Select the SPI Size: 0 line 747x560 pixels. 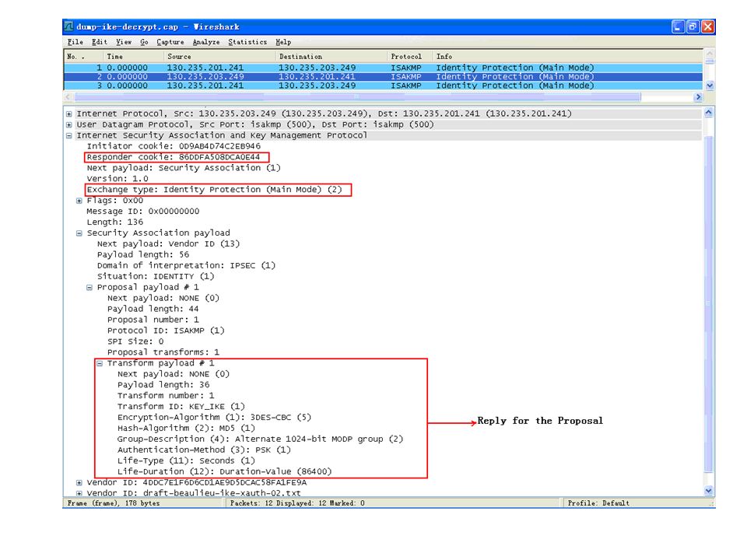tap(135, 342)
